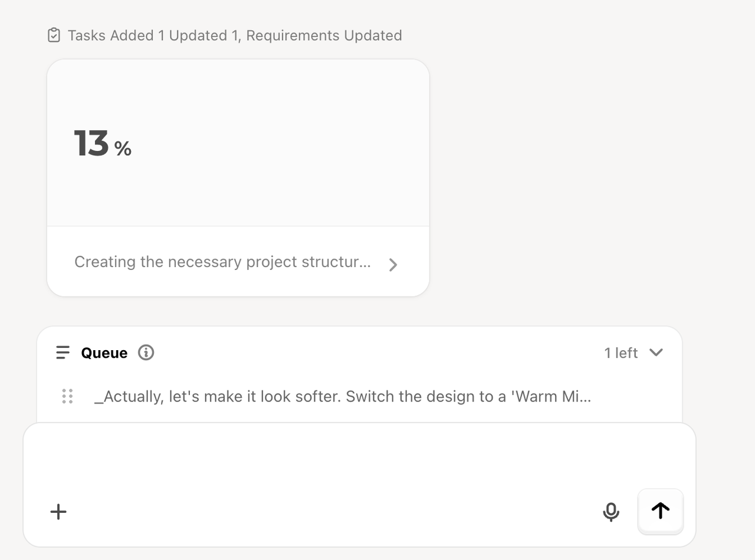Click the plus icon to add attachment
The height and width of the screenshot is (560, 755).
click(x=58, y=512)
